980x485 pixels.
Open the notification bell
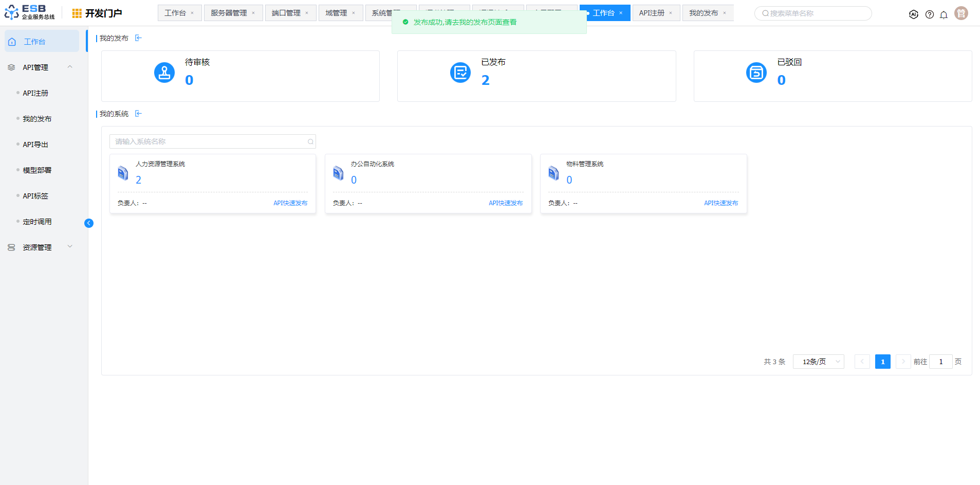point(944,14)
